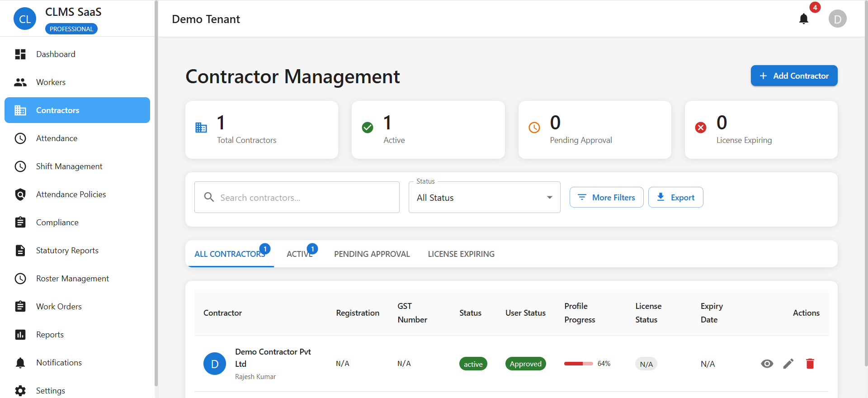Export the contractors list
This screenshot has height=398, width=868.
point(675,198)
